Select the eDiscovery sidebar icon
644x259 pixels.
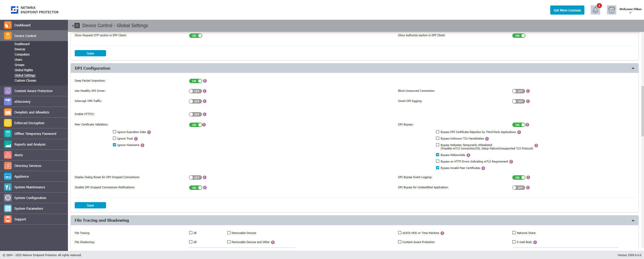tap(8, 101)
